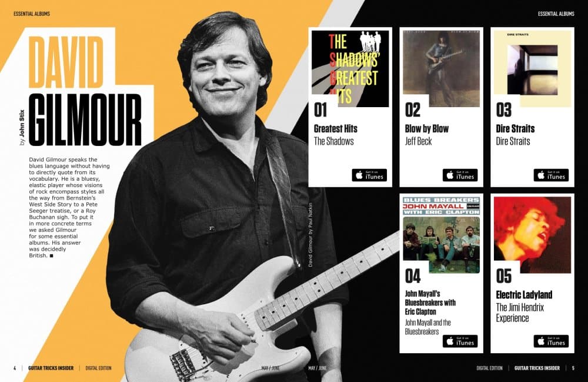Click the Greatest Hits album title
Screen dimensions: 588x382
tap(336, 129)
